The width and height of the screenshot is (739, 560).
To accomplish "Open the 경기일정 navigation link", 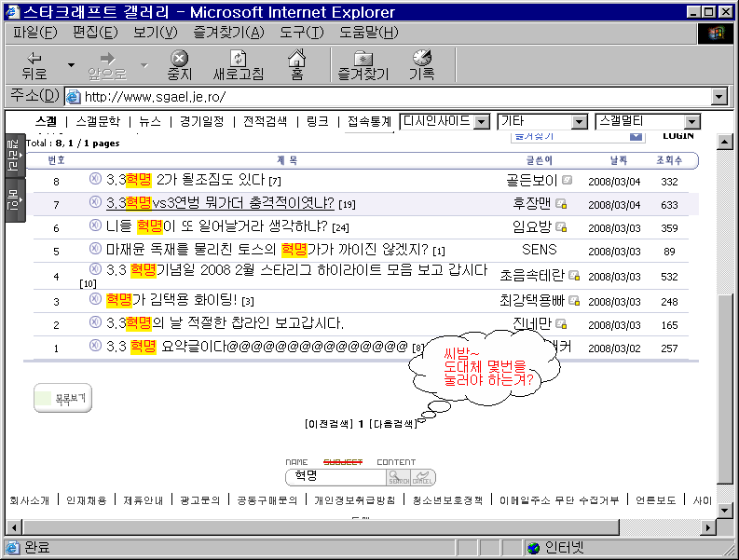I will click(201, 122).
